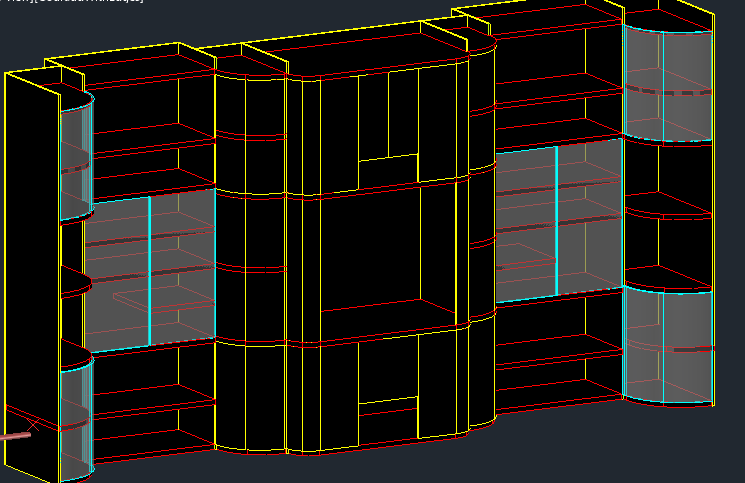Select the left pane of the right-side gray glass double door
The image size is (745, 483).
(x=526, y=227)
